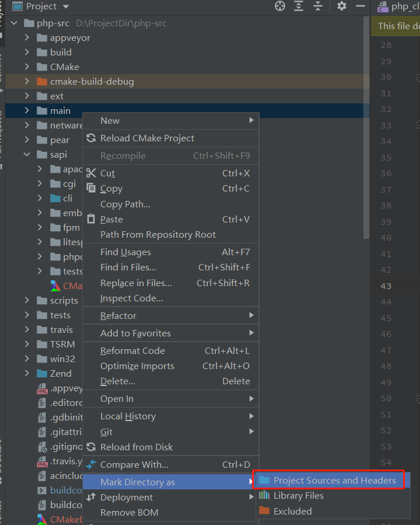Expand the CMake folder chevron
The height and width of the screenshot is (525, 420).
pyautogui.click(x=27, y=67)
